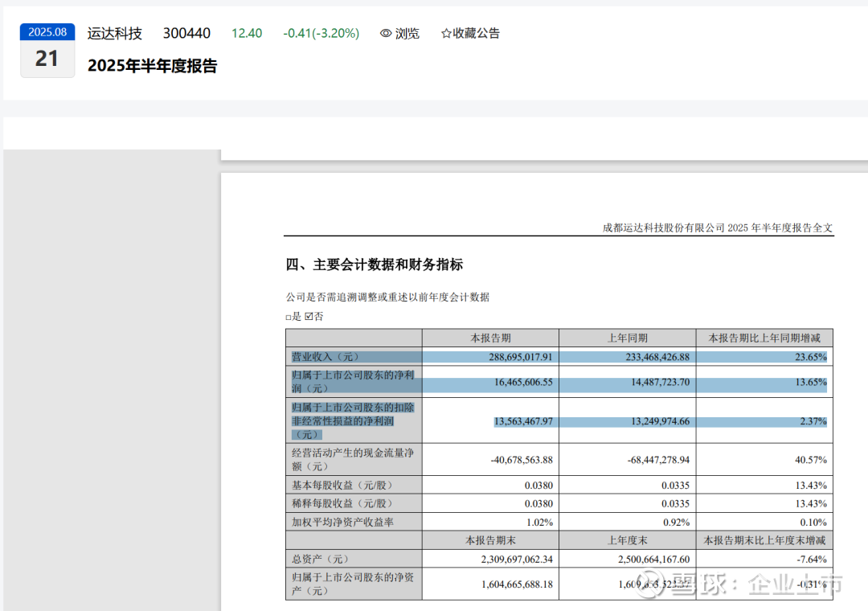Image resolution: width=868 pixels, height=611 pixels.
Task: Click the 浏览 label text
Action: [407, 34]
